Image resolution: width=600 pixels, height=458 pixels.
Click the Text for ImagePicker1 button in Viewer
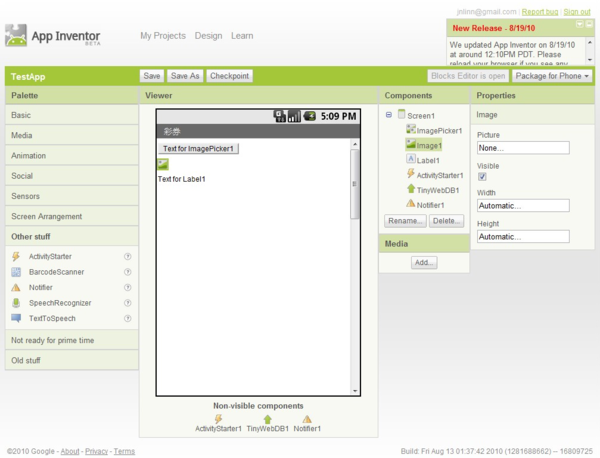point(198,148)
